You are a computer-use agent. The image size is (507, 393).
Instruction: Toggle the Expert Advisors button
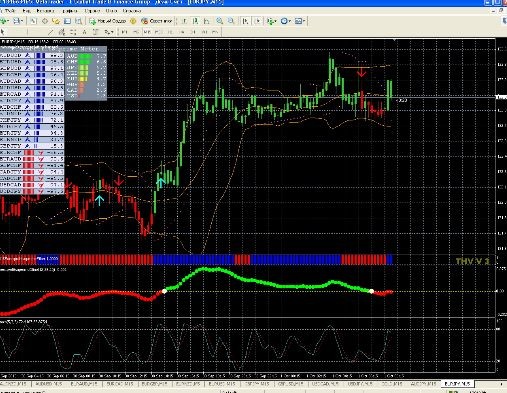coord(157,21)
